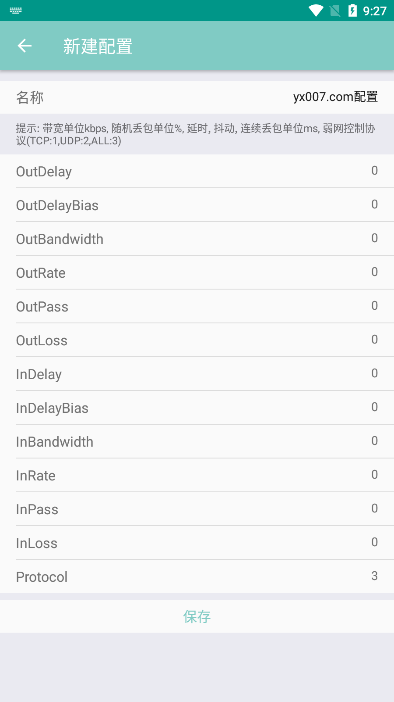
Task: Select the OutDelayBias value field
Action: 374,205
